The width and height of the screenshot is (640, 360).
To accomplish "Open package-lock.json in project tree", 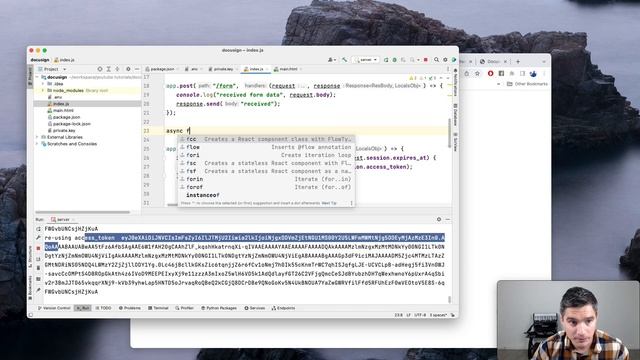I will coord(71,124).
